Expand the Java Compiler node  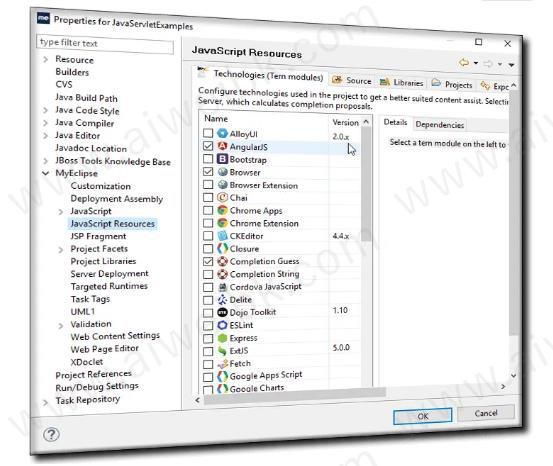coord(45,123)
